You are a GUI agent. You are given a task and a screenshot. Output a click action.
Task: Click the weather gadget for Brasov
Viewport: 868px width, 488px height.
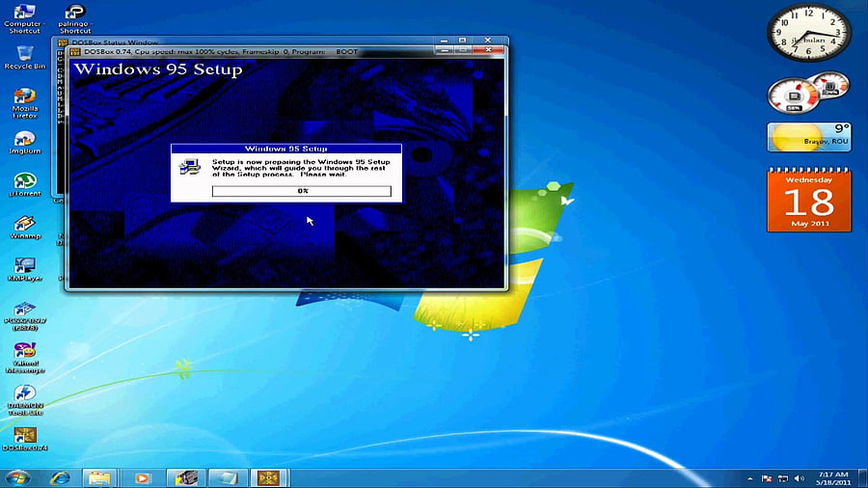point(809,137)
